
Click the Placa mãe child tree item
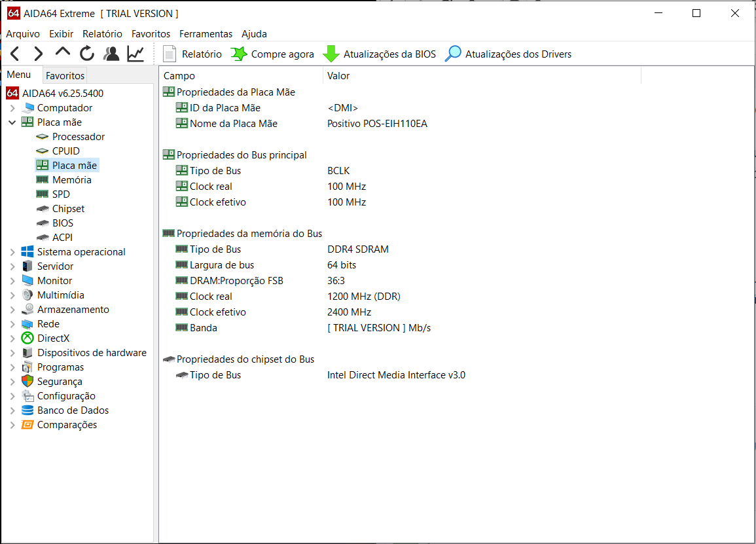74,166
